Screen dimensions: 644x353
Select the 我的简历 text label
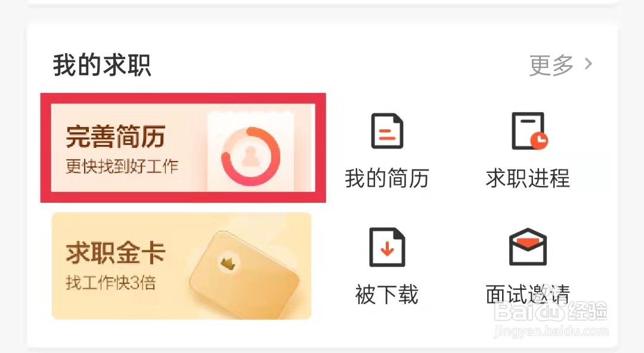pyautogui.click(x=387, y=178)
